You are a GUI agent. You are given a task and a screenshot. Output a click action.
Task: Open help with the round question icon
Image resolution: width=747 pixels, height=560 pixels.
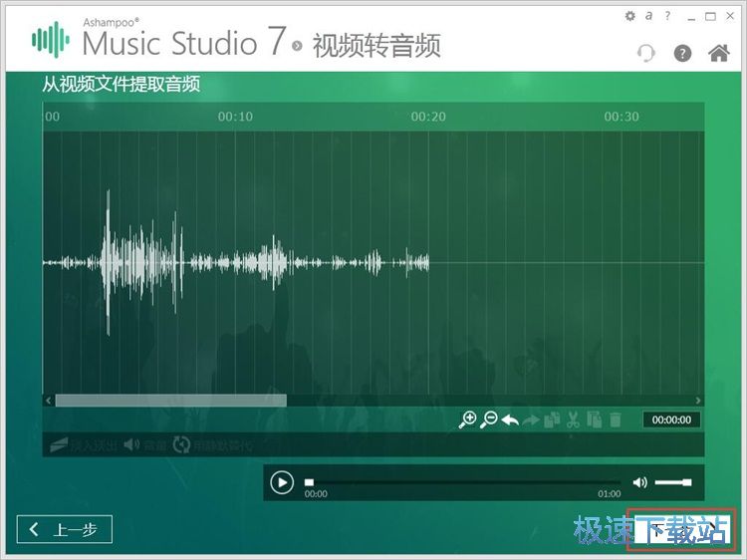click(682, 53)
